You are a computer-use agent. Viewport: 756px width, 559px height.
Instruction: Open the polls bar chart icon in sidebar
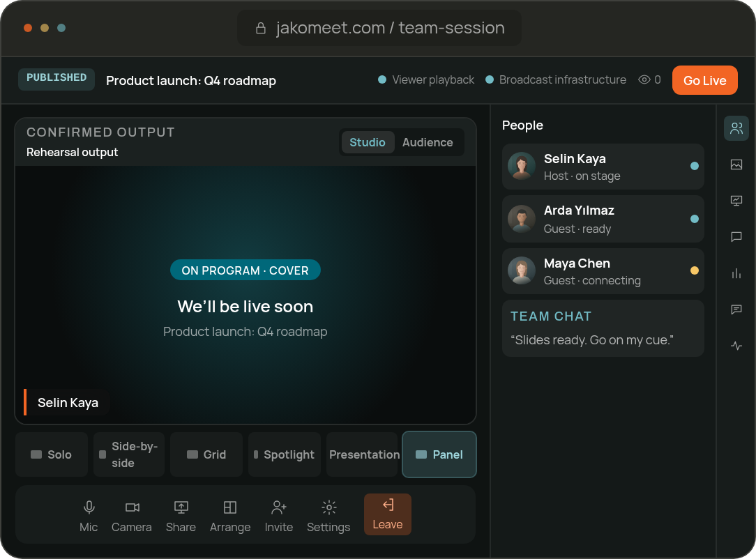[x=736, y=273]
